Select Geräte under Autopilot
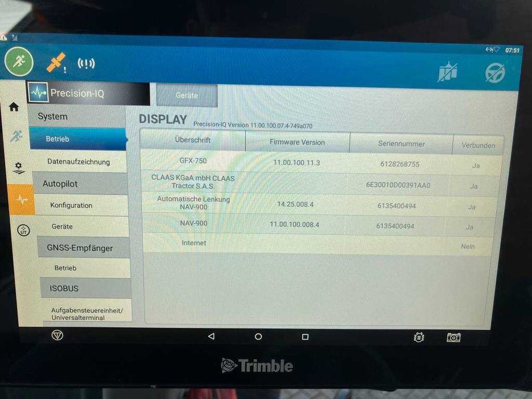This screenshot has height=399, width=532. [83, 226]
